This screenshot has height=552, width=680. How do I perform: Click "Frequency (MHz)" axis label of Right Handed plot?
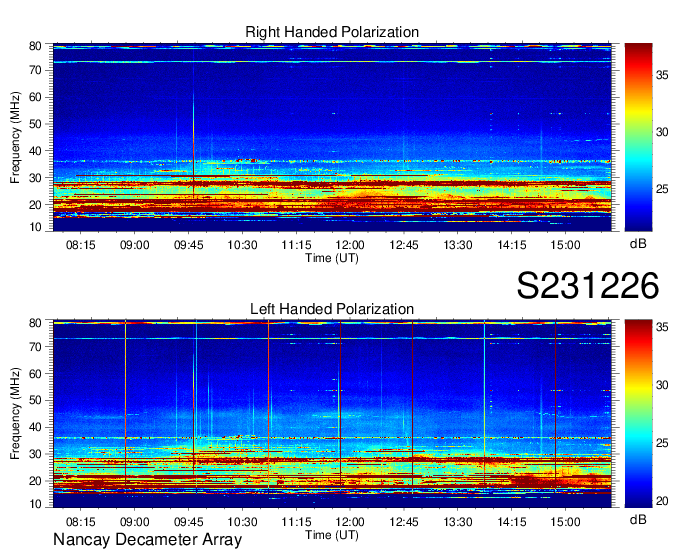point(15,137)
